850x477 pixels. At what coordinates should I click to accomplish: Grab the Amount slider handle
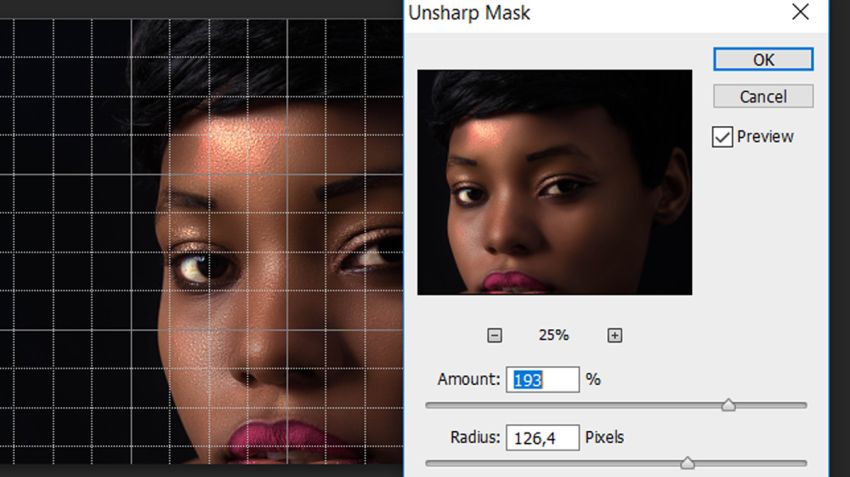[729, 405]
